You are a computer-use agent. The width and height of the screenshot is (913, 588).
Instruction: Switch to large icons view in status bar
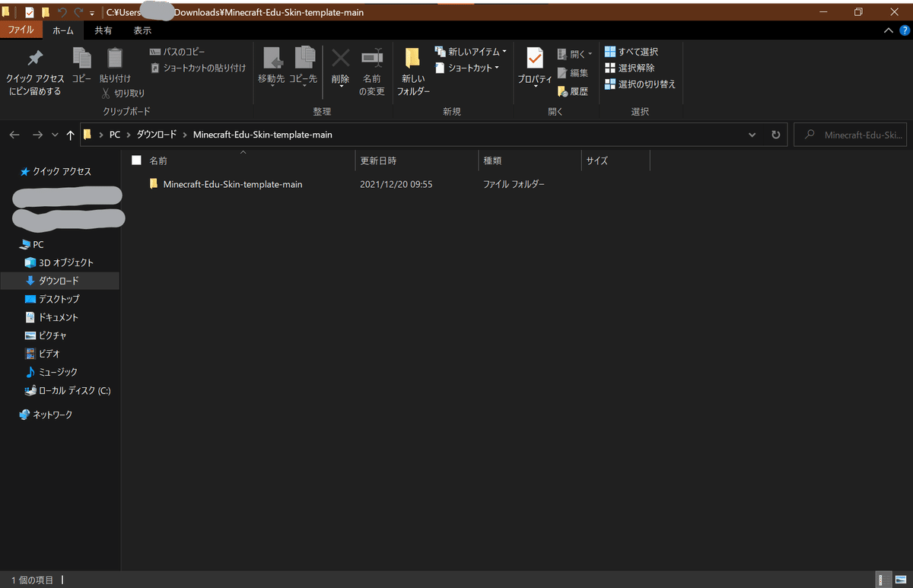click(901, 580)
